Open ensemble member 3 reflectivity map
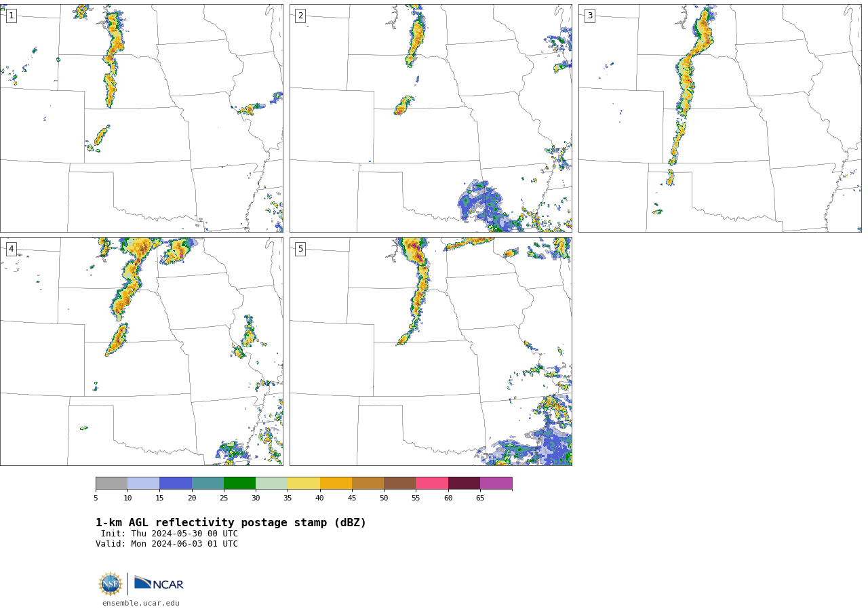 [719, 118]
